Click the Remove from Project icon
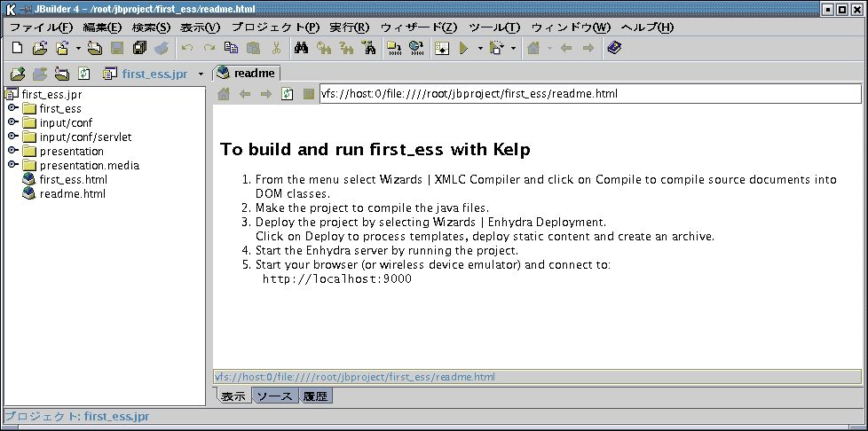The width and height of the screenshot is (868, 431). [39, 74]
